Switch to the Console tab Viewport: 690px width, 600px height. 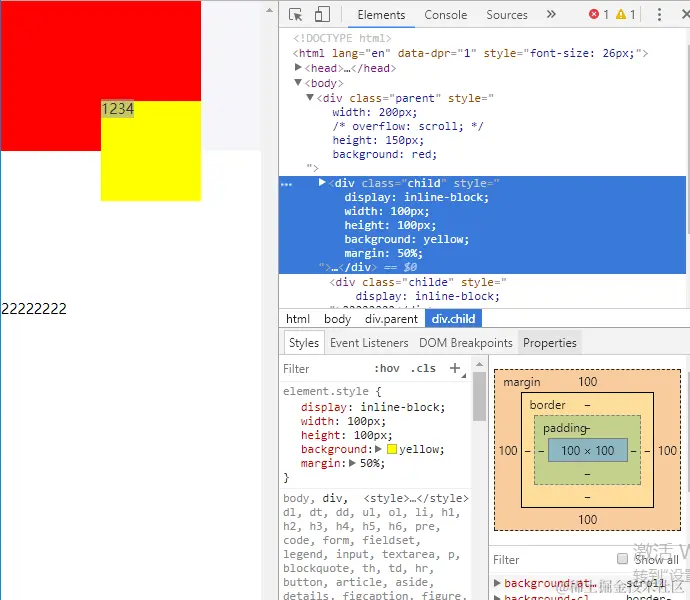pyautogui.click(x=445, y=15)
